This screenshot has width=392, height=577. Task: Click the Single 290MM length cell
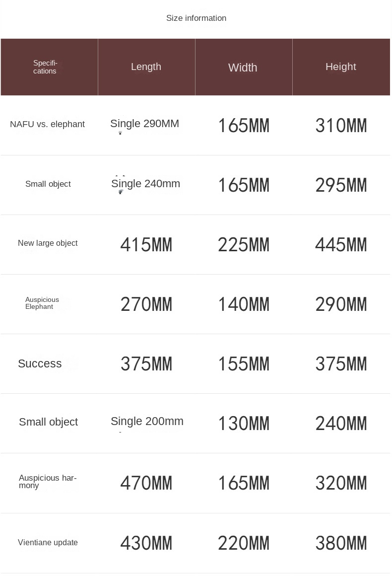coord(144,124)
